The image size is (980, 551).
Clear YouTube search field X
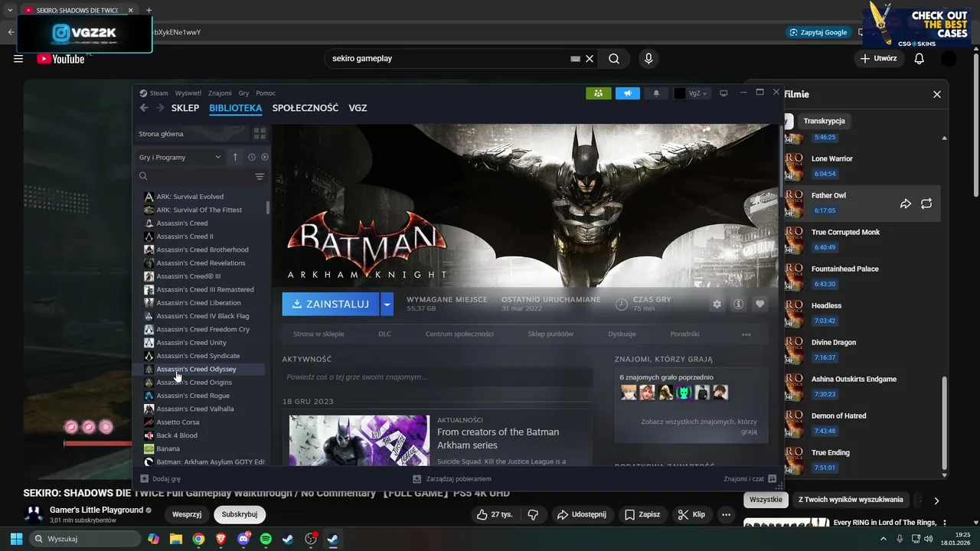[590, 58]
